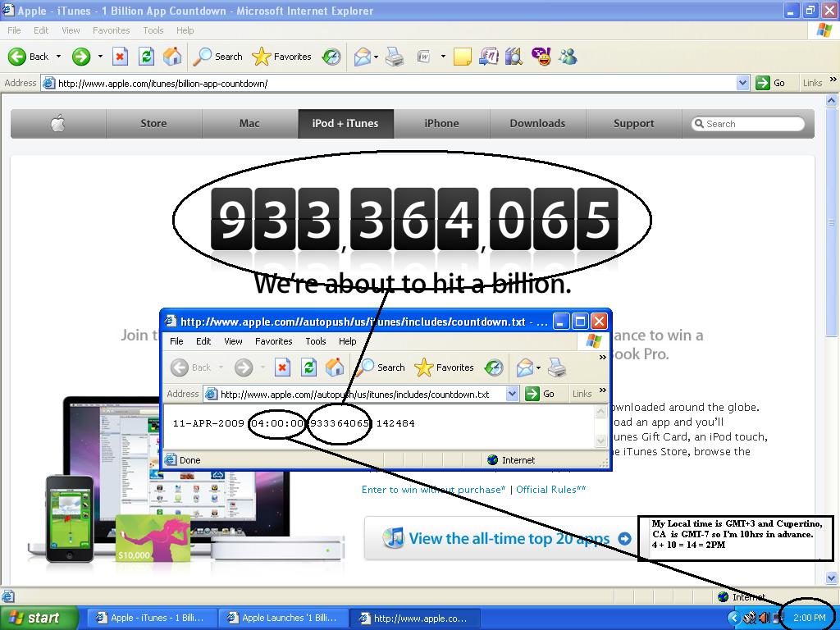Click the Apple logo in the site navigation
840x630 pixels.
pos(57,123)
